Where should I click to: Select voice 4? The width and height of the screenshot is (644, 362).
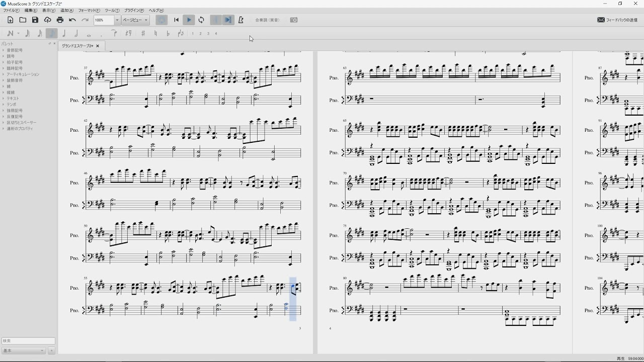point(216,34)
